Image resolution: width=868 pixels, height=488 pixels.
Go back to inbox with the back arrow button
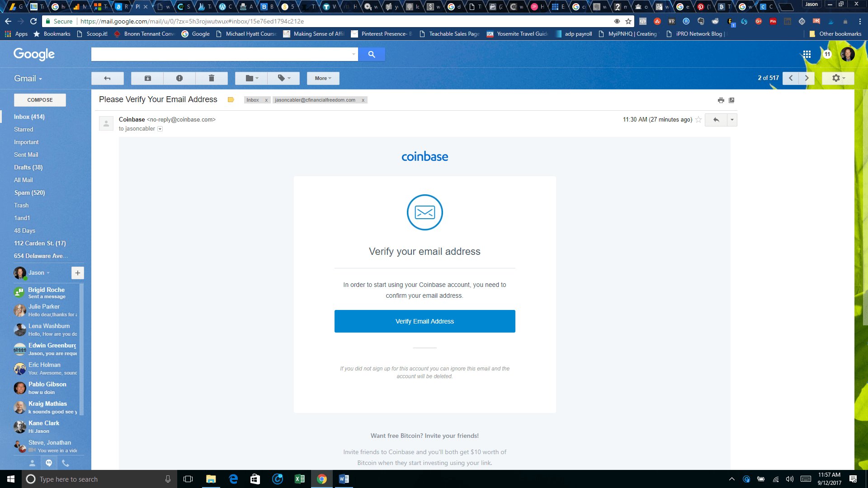107,78
